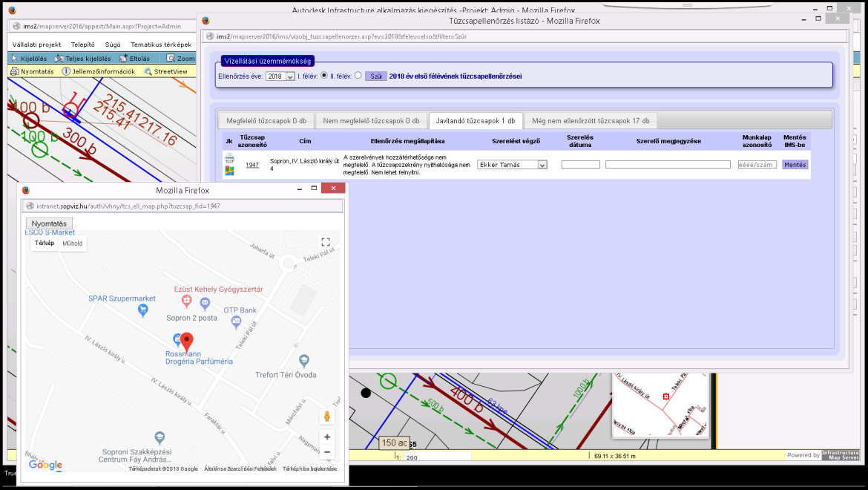Open the Ellenőrzés éve year dropdown
868x490 pixels.
point(280,76)
